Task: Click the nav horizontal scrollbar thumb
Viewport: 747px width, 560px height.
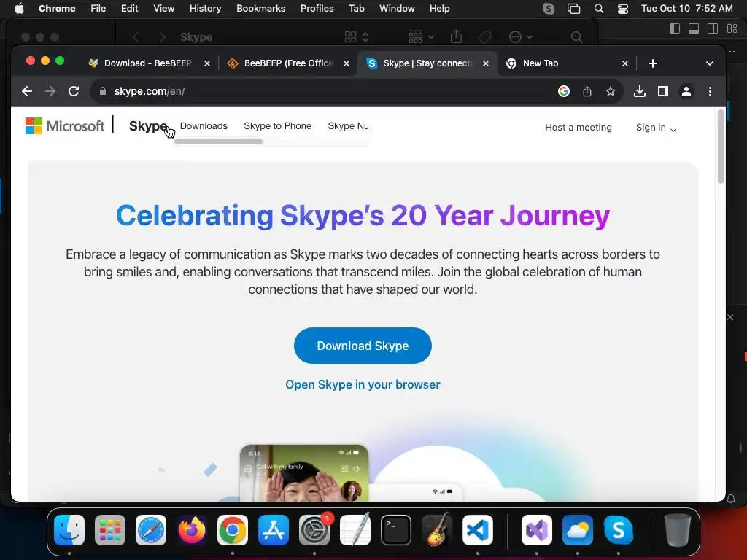Action: point(219,141)
